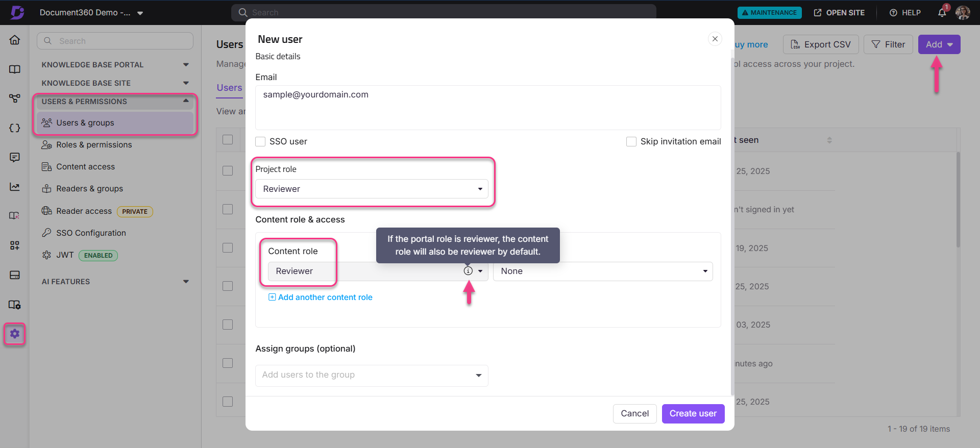Close the New user dialog
The image size is (980, 448).
[715, 39]
